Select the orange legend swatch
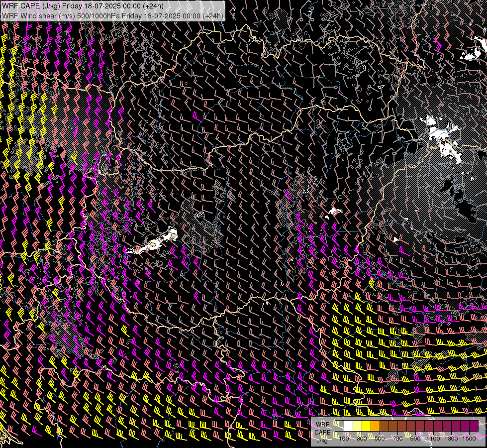The image size is (487, 448). [x=375, y=426]
